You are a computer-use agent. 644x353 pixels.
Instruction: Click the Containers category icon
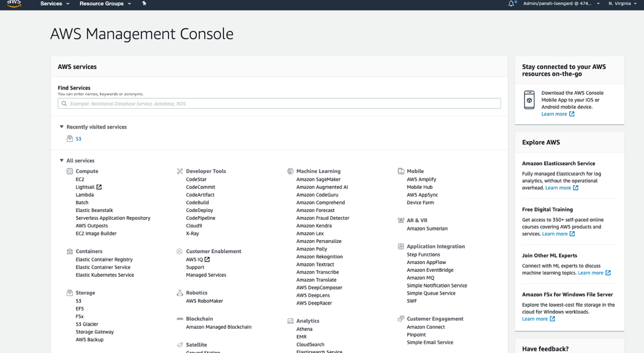[70, 251]
